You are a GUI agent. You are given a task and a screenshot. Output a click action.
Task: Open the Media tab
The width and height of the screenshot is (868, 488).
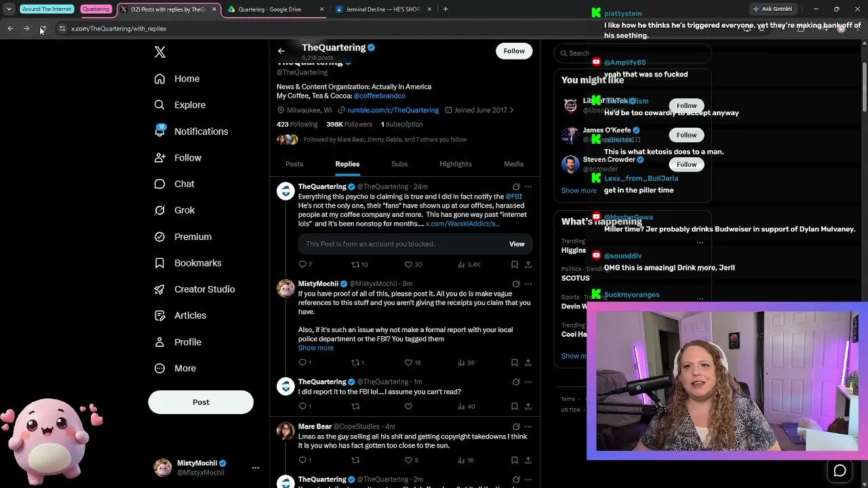click(514, 164)
